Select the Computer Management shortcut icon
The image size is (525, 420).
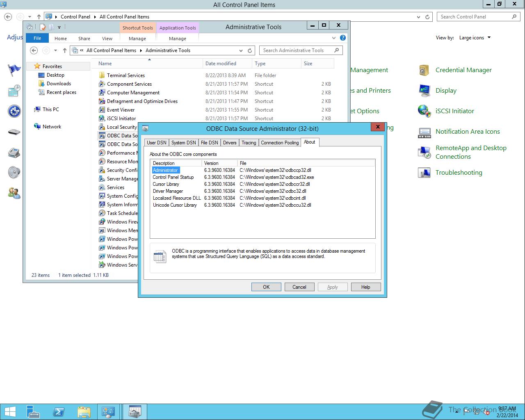point(102,93)
